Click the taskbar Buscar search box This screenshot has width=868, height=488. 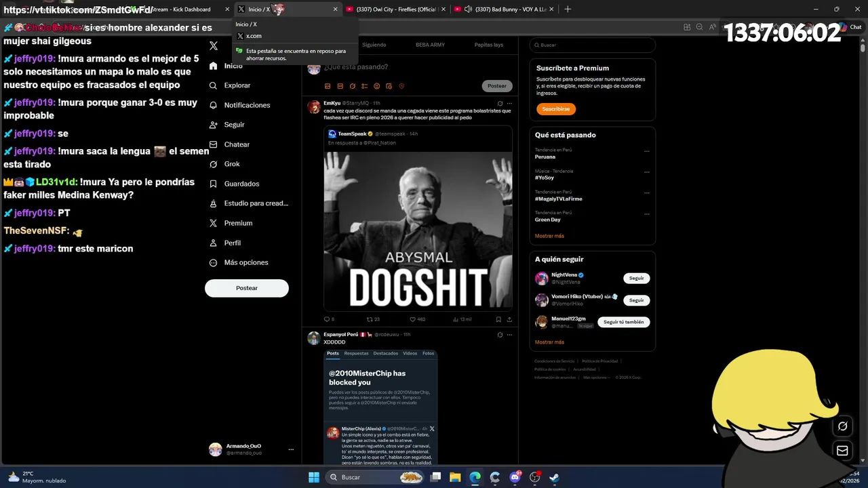tap(375, 477)
